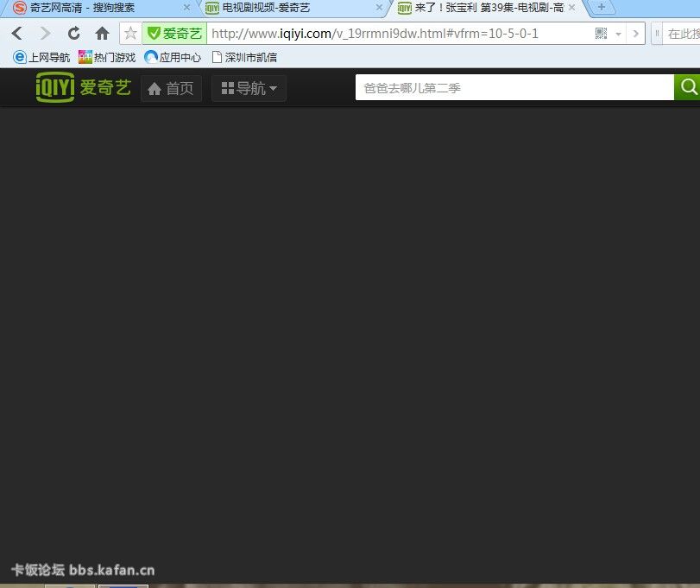
Task: Click the arrow button right of address bar
Action: pyautogui.click(x=636, y=34)
